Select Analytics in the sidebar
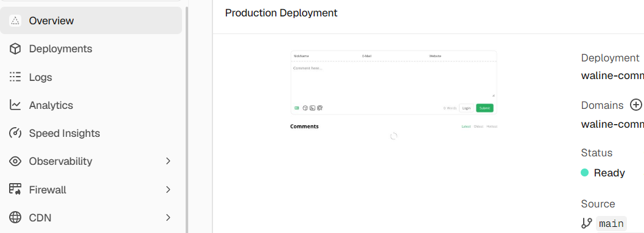 point(91,105)
